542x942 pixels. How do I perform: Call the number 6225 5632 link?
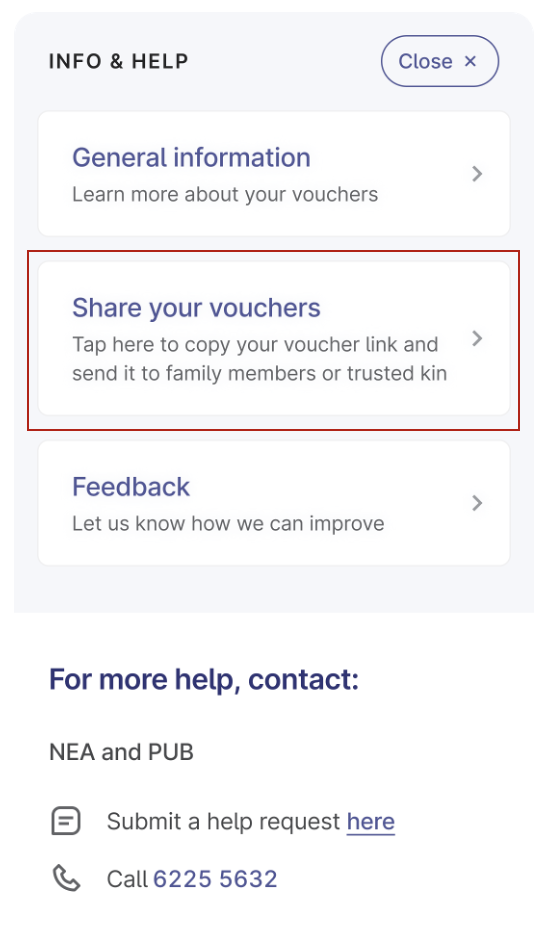[215, 879]
